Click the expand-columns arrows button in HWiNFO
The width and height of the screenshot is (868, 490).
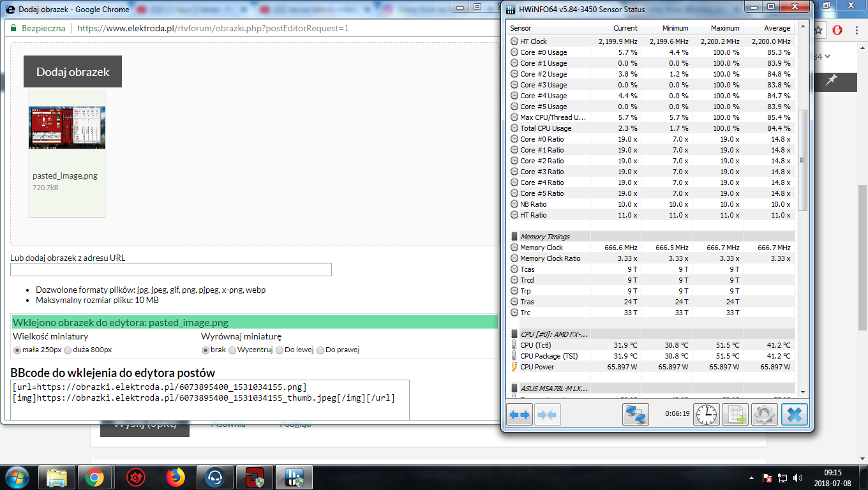click(520, 415)
